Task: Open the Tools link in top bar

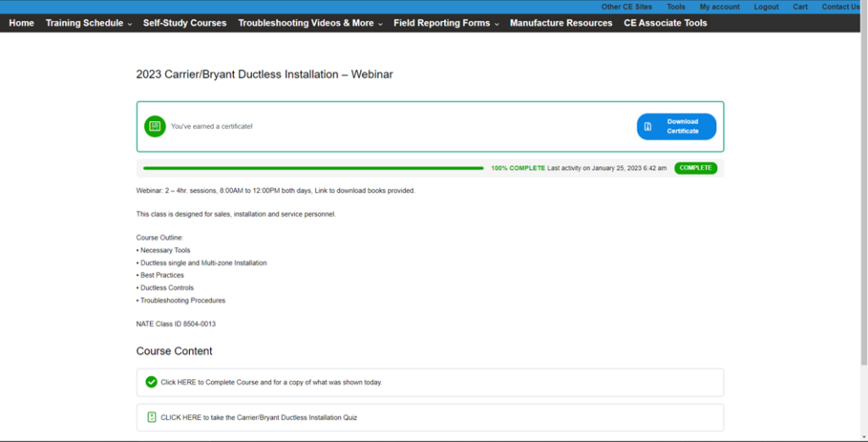Action: coord(676,7)
